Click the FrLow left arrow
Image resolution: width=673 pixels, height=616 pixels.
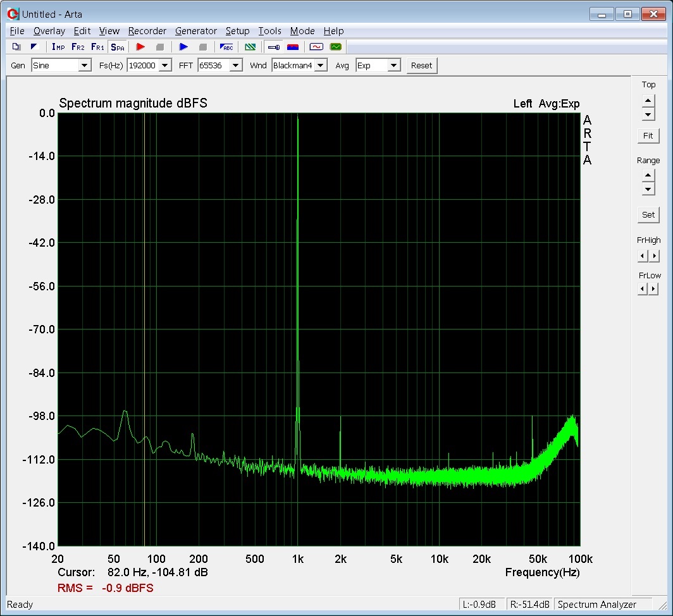pyautogui.click(x=643, y=289)
